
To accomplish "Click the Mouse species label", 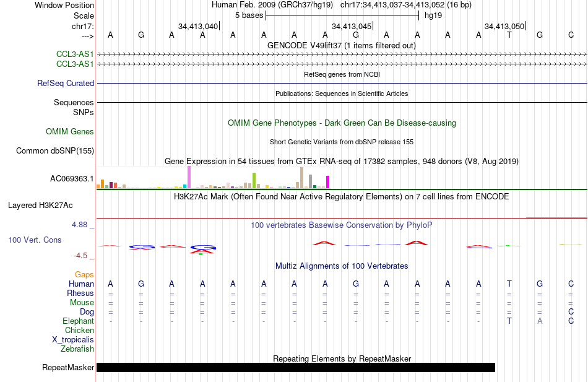I will click(x=82, y=303).
